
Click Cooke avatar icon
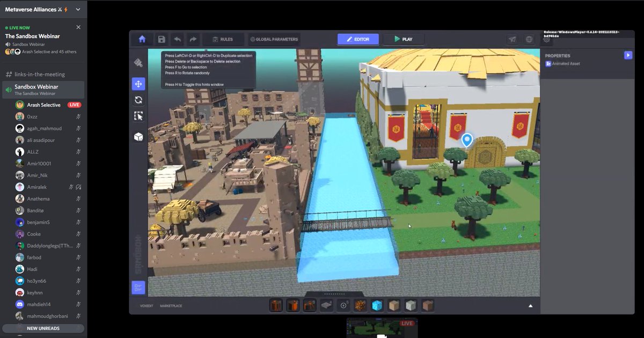tap(20, 234)
